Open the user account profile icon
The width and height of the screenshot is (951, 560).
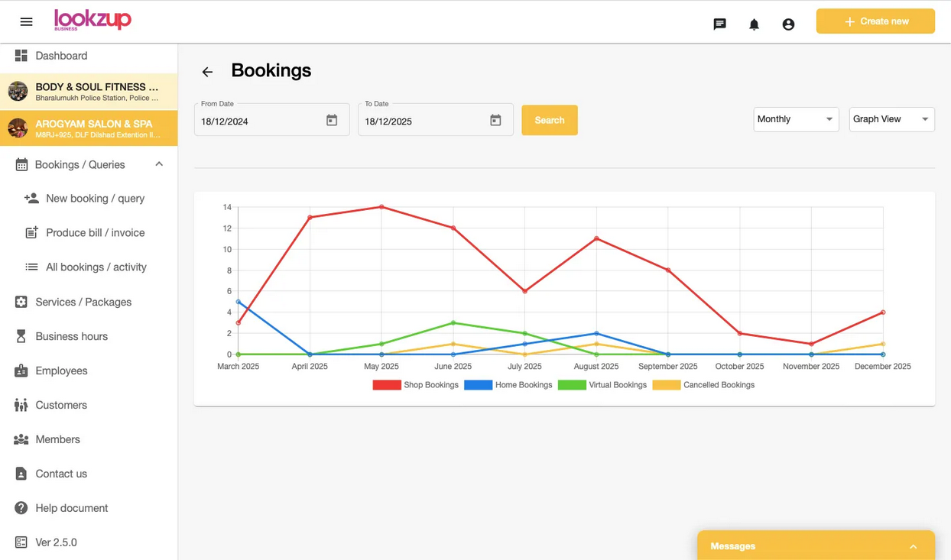click(x=788, y=24)
